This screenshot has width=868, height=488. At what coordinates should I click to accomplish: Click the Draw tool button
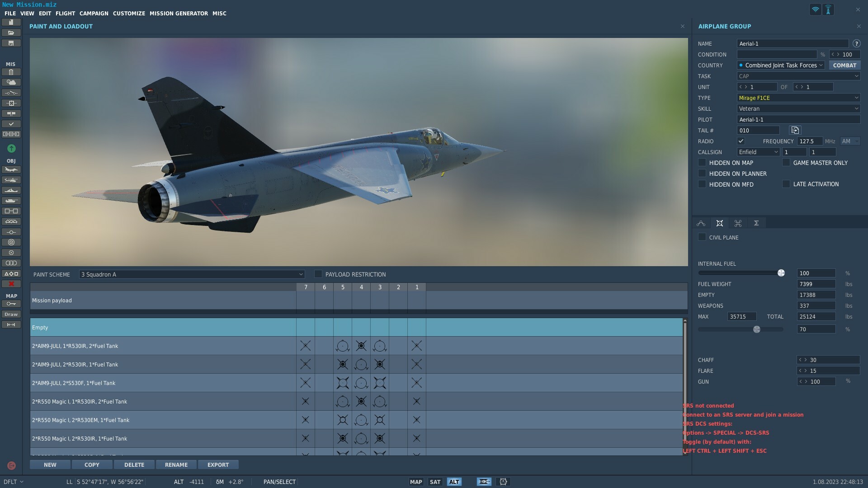click(11, 314)
